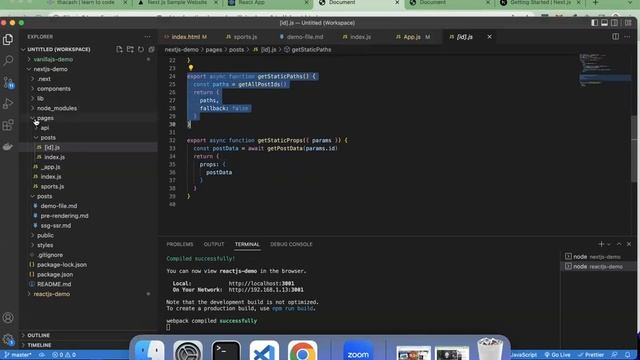
Task: Split the editor to the right
Action: pyautogui.click(x=616, y=37)
